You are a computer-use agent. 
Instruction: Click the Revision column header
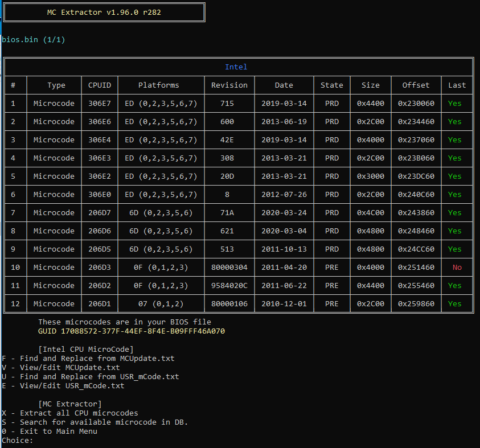[x=229, y=85]
